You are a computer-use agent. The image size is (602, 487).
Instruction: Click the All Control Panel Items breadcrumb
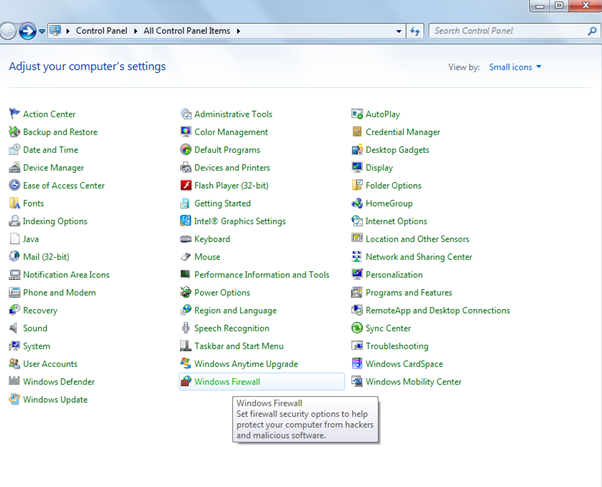pyautogui.click(x=187, y=31)
